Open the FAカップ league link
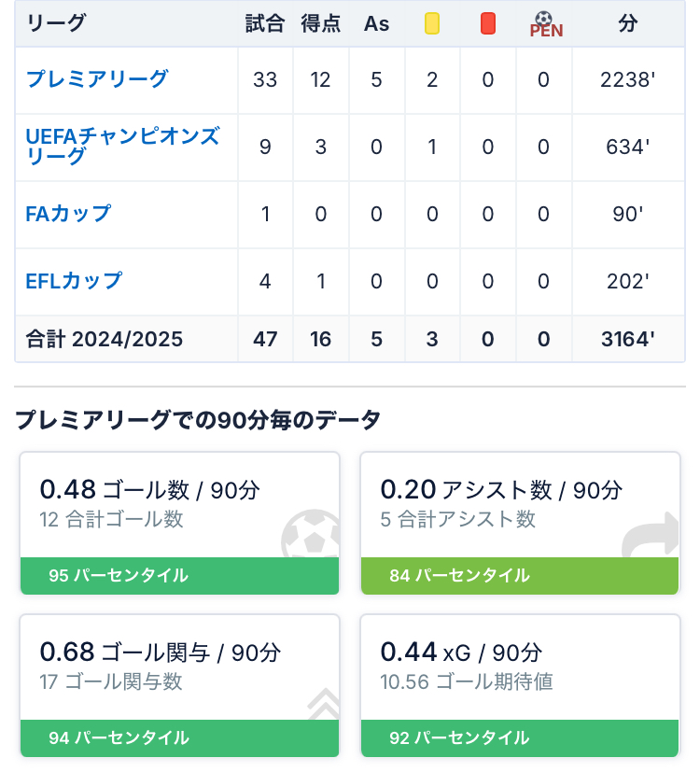This screenshot has height=772, width=700. 68,214
